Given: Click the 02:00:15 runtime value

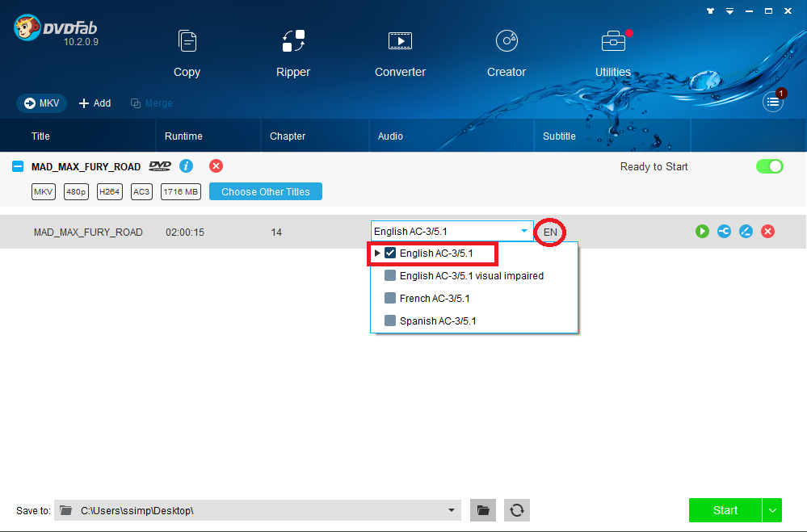Looking at the screenshot, I should point(185,232).
